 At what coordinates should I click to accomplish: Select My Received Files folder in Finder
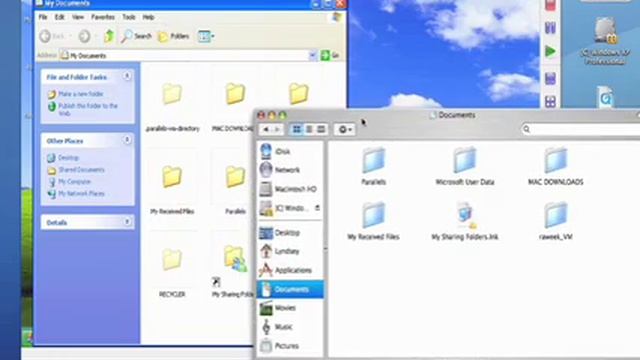coord(373,221)
